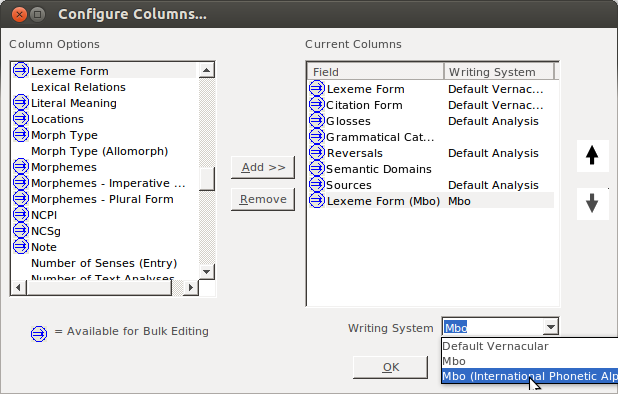Click bulk edit icon beside Literal Meaning
The width and height of the screenshot is (618, 394).
(x=20, y=102)
